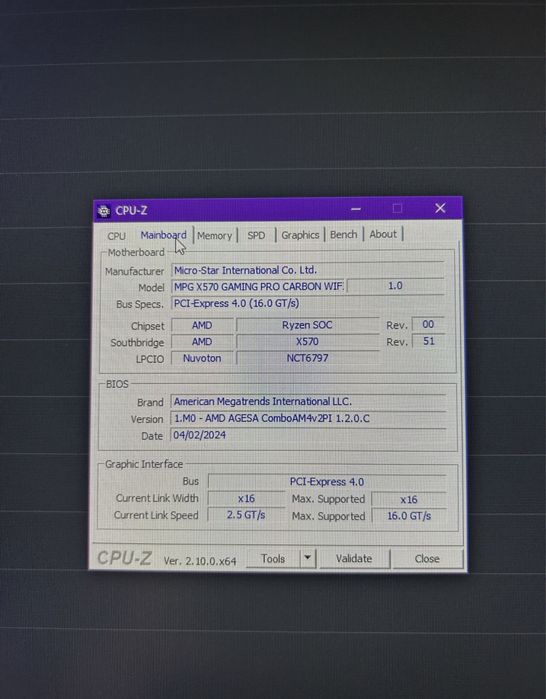This screenshot has height=699, width=546.
Task: Click the Validate button
Action: 354,559
